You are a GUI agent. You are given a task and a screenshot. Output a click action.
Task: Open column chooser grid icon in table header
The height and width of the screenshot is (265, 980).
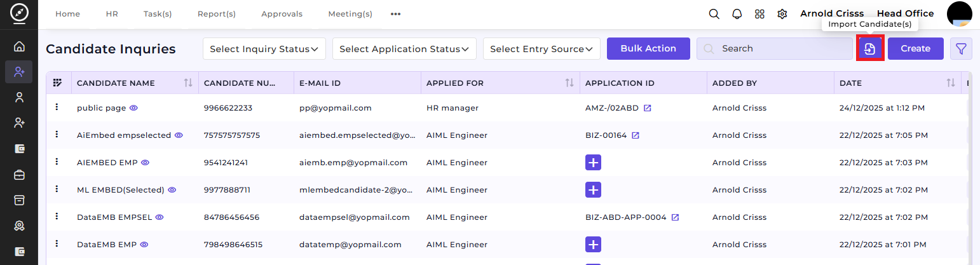coord(58,83)
